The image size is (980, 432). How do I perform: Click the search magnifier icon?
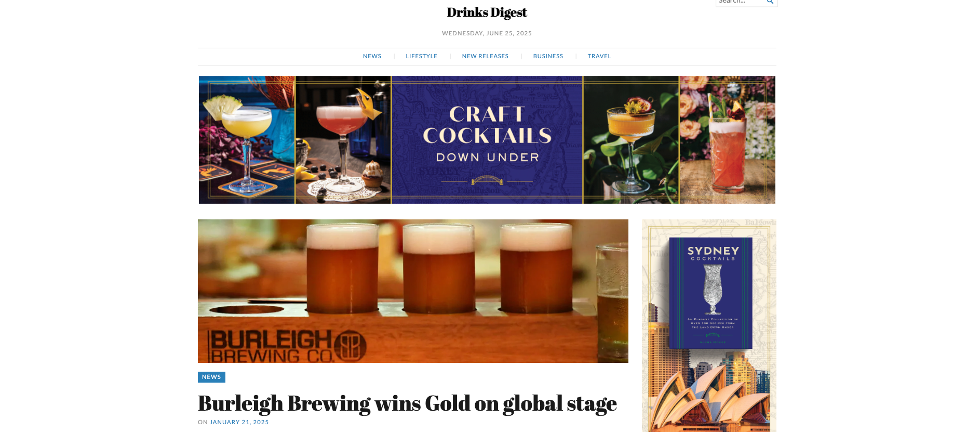pos(770,2)
